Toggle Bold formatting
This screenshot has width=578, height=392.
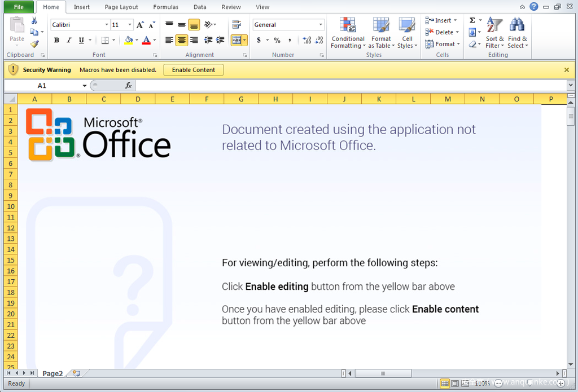pyautogui.click(x=56, y=40)
